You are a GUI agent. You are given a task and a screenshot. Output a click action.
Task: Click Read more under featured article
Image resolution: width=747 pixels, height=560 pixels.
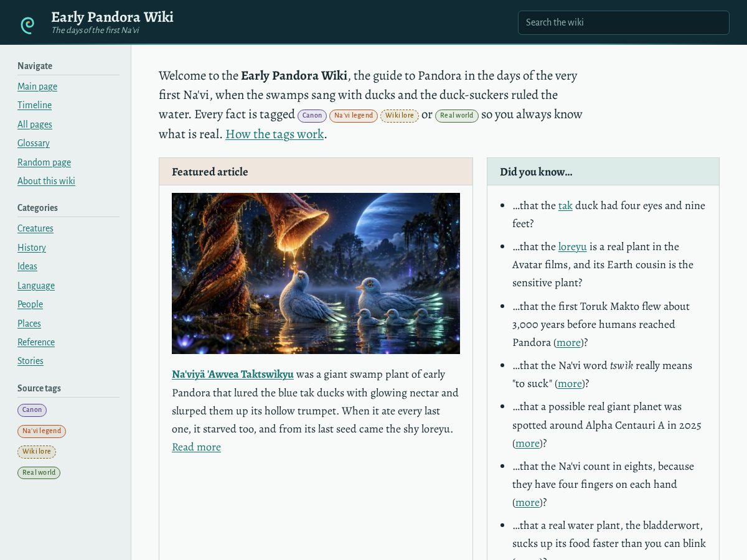(x=196, y=447)
